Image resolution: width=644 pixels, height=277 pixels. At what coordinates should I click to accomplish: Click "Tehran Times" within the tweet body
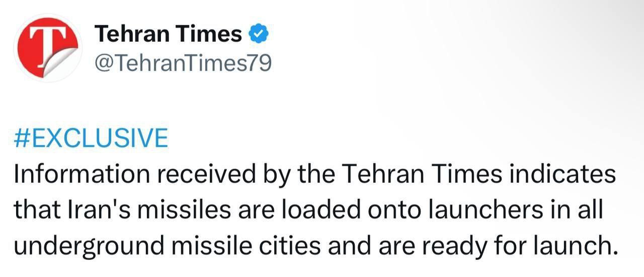[423, 175]
